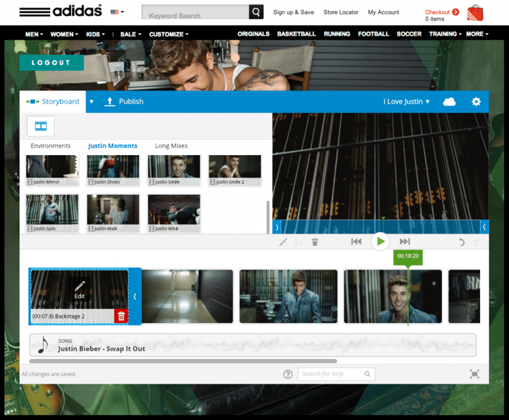This screenshot has width=509, height=420.
Task: Select the Justin Smile clip thumbnail
Action: [174, 170]
